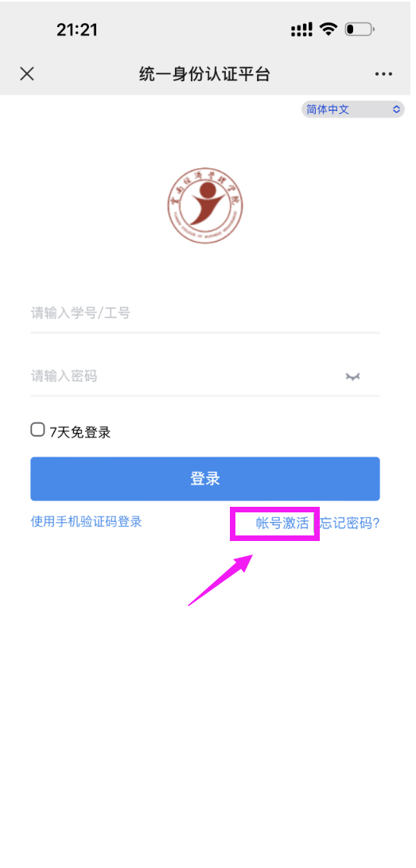Click the 登录 button

[x=205, y=479]
